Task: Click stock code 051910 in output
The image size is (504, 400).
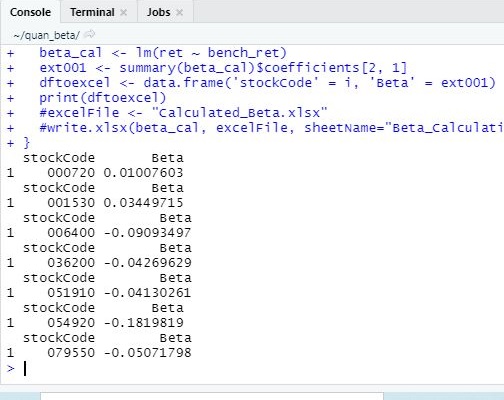Action: pos(71,293)
